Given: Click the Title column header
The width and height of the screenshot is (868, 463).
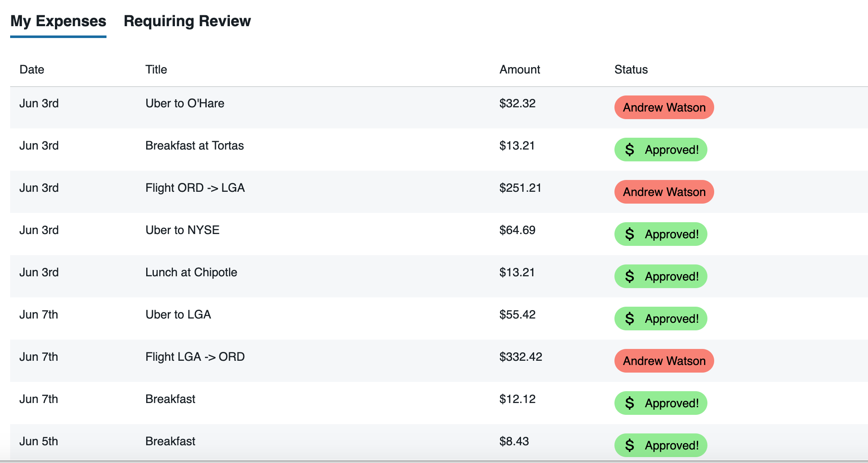Looking at the screenshot, I should tap(156, 69).
